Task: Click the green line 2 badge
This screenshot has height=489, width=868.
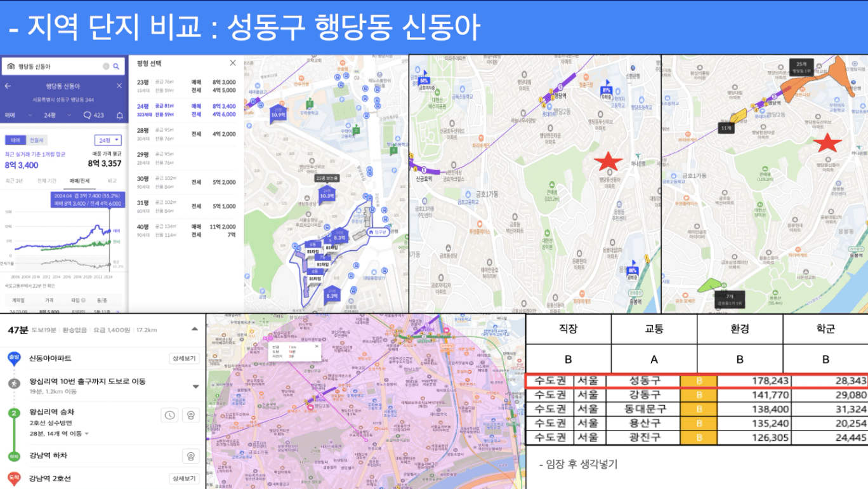Action: [13, 413]
